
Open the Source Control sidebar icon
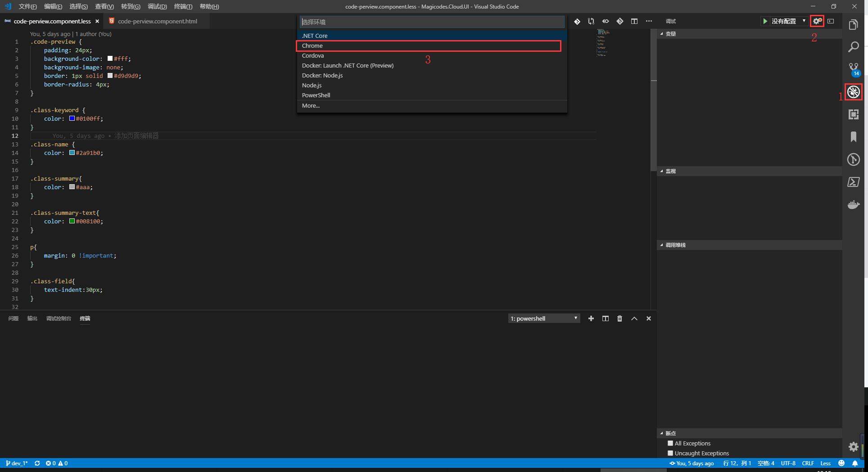click(853, 68)
